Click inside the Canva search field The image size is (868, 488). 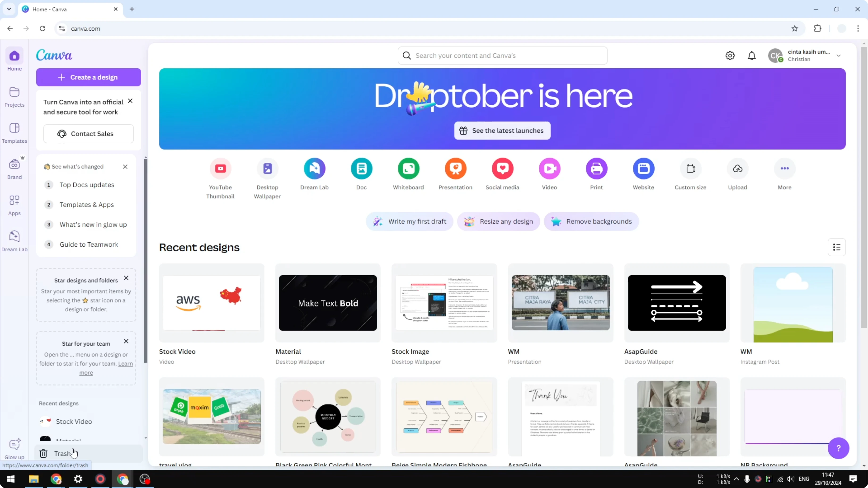pos(502,56)
